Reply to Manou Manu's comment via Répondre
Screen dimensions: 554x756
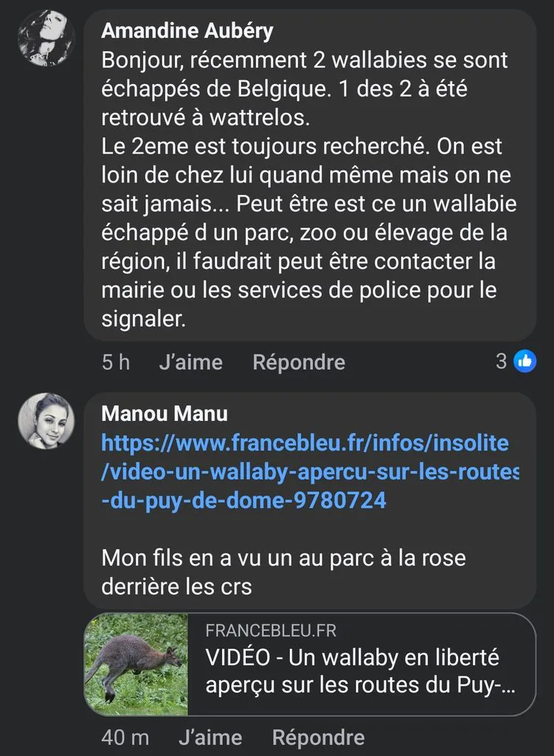point(318,738)
